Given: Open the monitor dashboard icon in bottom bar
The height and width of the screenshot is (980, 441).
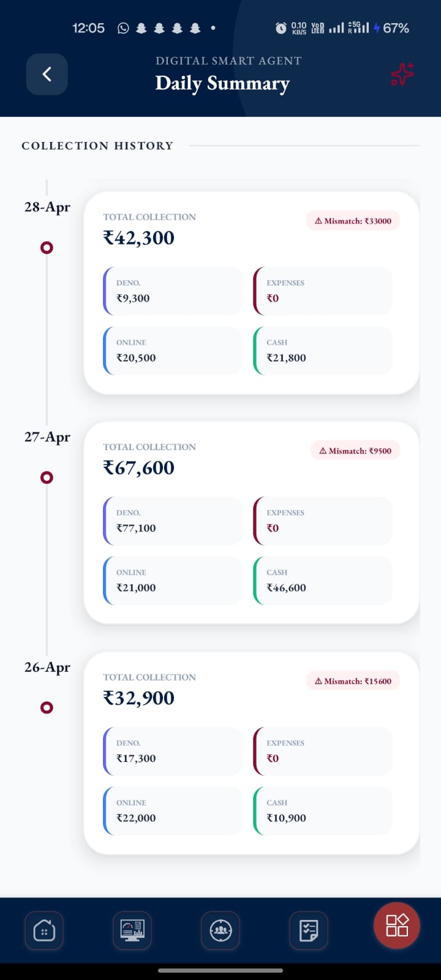Looking at the screenshot, I should tap(132, 931).
